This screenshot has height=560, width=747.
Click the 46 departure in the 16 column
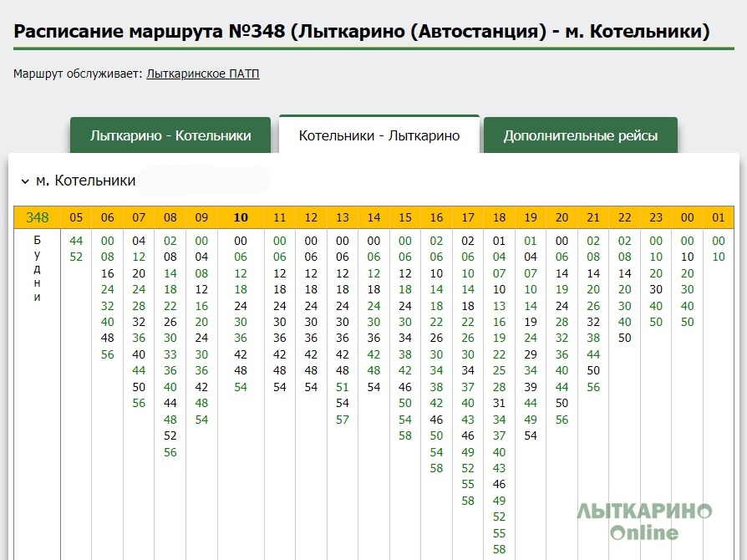tap(436, 420)
